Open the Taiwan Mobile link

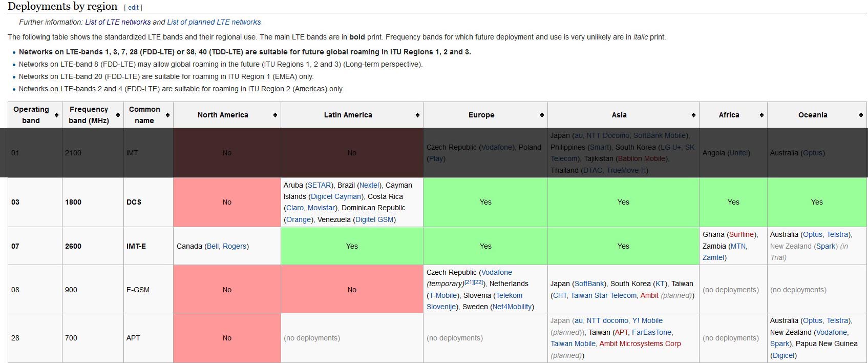tap(573, 344)
